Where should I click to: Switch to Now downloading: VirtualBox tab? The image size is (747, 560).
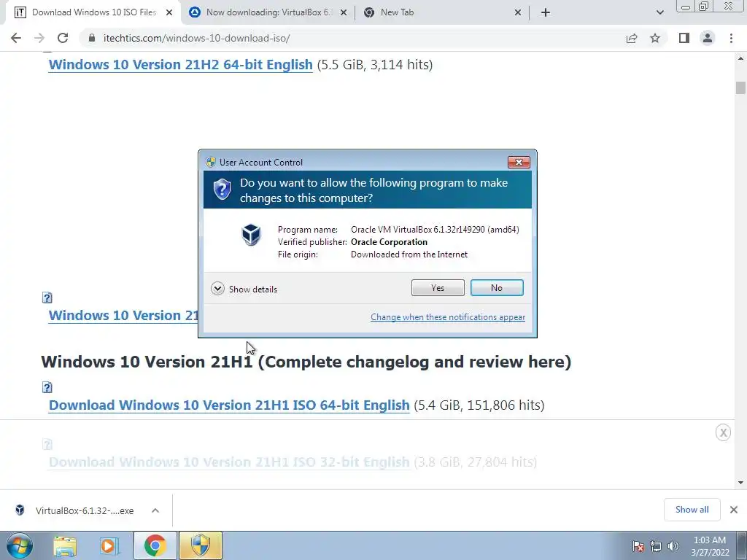tap(267, 12)
